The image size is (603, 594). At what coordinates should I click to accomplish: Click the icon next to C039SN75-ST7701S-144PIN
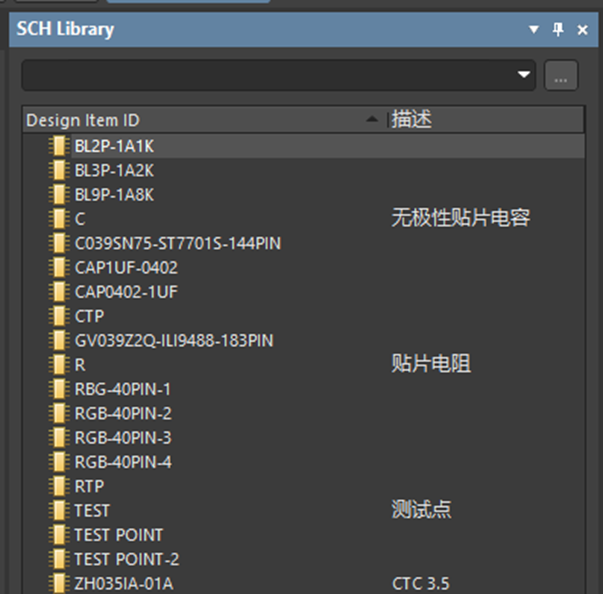[59, 243]
